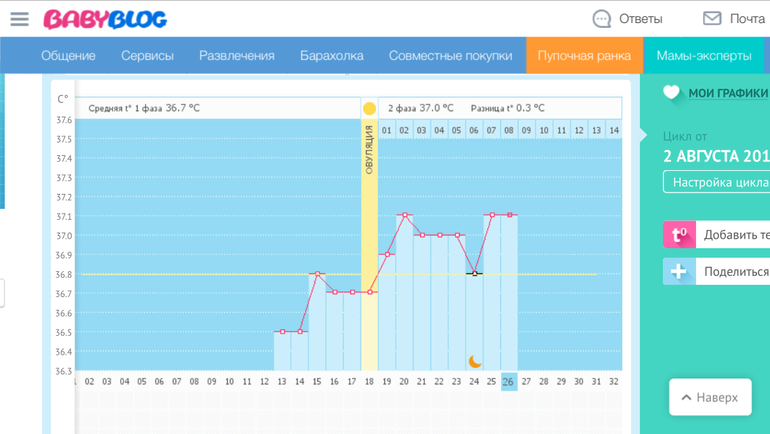Click the blue plus share icon
The width and height of the screenshot is (770, 434).
click(x=679, y=272)
